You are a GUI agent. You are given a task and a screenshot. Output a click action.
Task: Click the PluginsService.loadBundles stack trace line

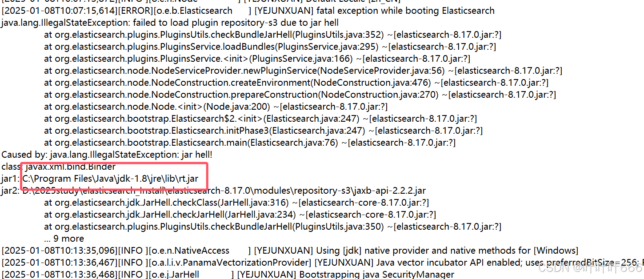coord(270,46)
